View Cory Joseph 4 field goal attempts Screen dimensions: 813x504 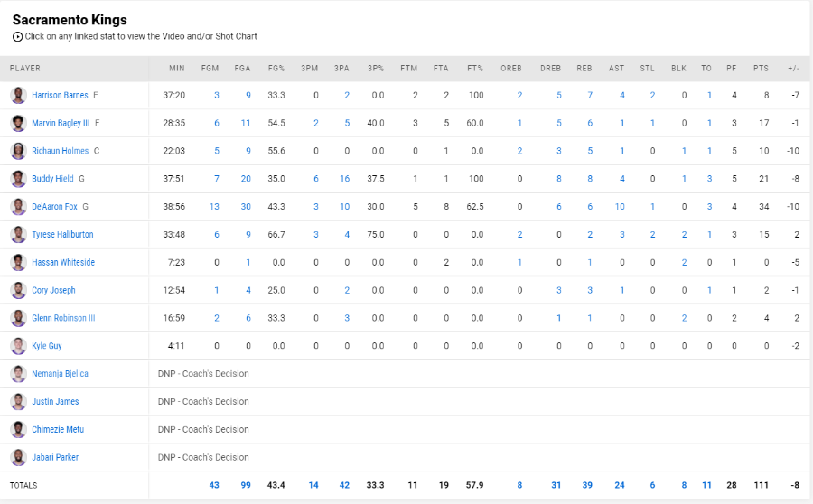click(248, 290)
